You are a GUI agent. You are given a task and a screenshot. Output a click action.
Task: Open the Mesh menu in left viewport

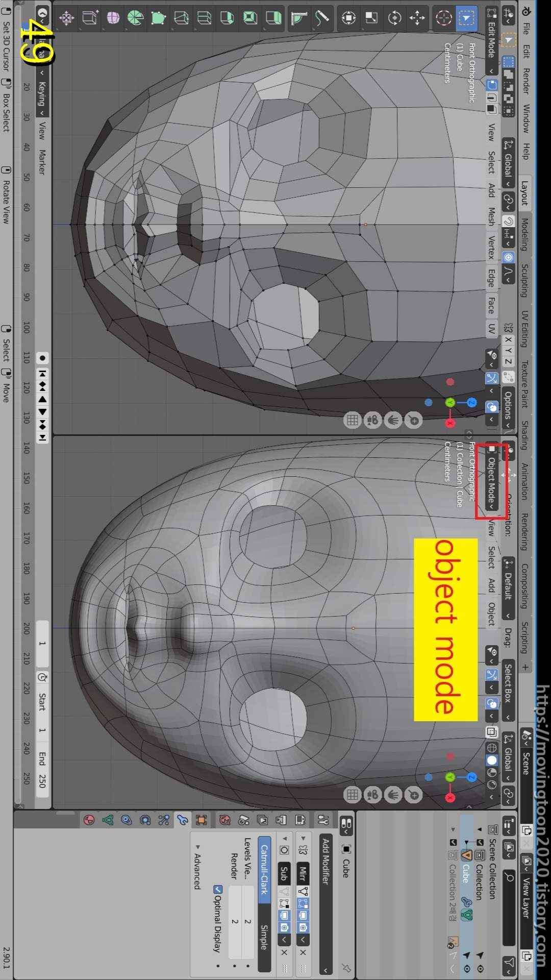point(491,216)
